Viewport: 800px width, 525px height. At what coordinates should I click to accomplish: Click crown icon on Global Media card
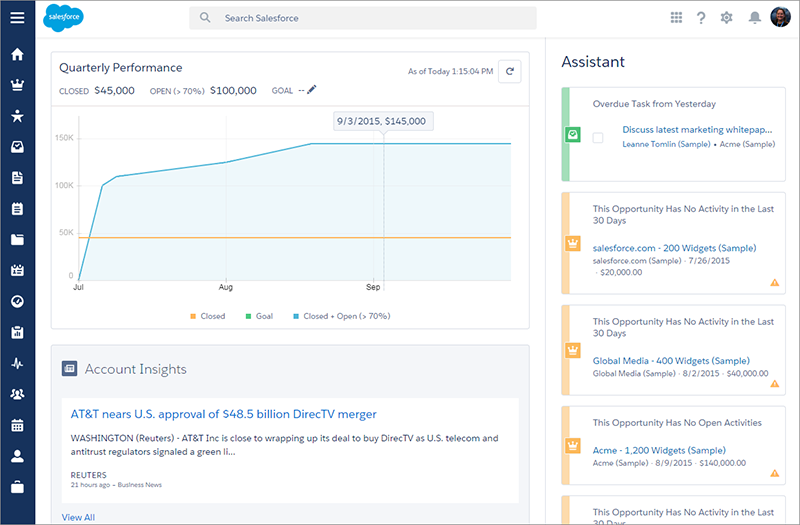click(572, 350)
